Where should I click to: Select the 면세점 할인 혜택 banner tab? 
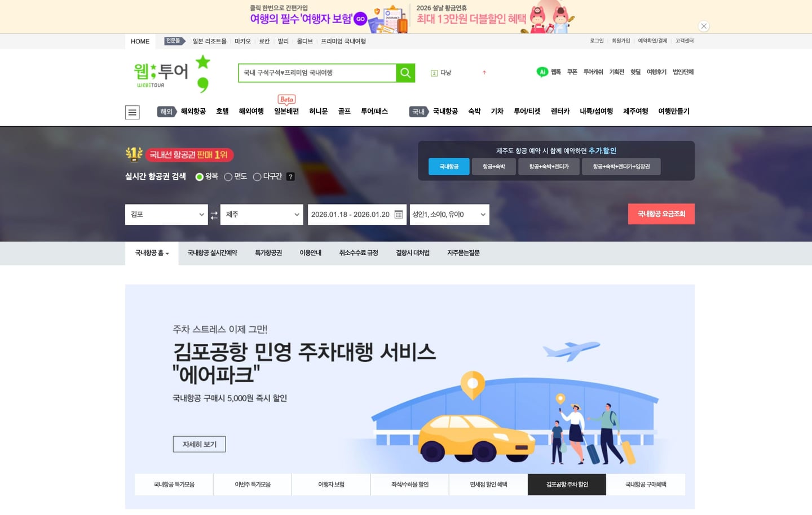pos(488,485)
